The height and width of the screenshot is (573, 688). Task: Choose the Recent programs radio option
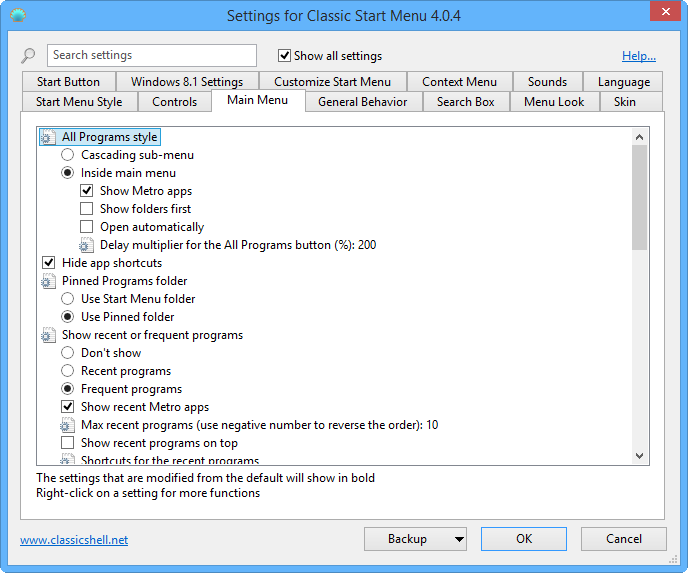(x=67, y=371)
